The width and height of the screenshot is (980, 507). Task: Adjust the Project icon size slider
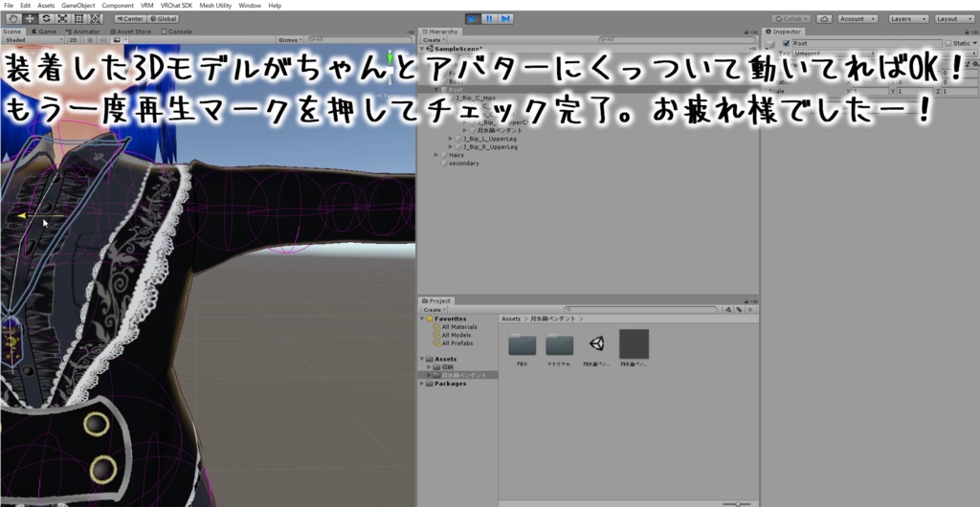click(x=736, y=503)
